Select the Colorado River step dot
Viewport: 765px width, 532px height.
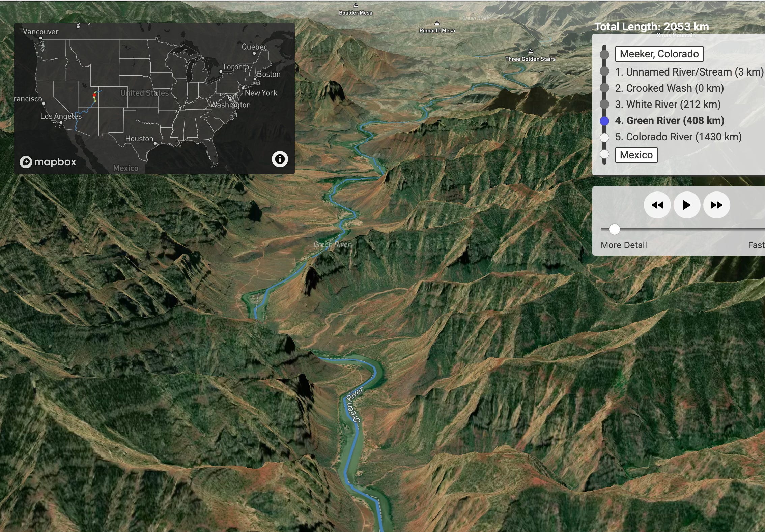604,137
